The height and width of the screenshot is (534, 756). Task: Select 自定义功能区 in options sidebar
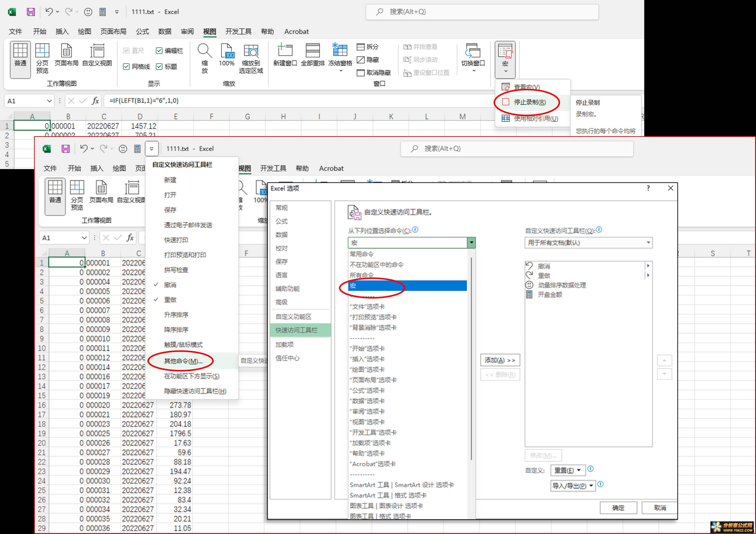pyautogui.click(x=300, y=316)
